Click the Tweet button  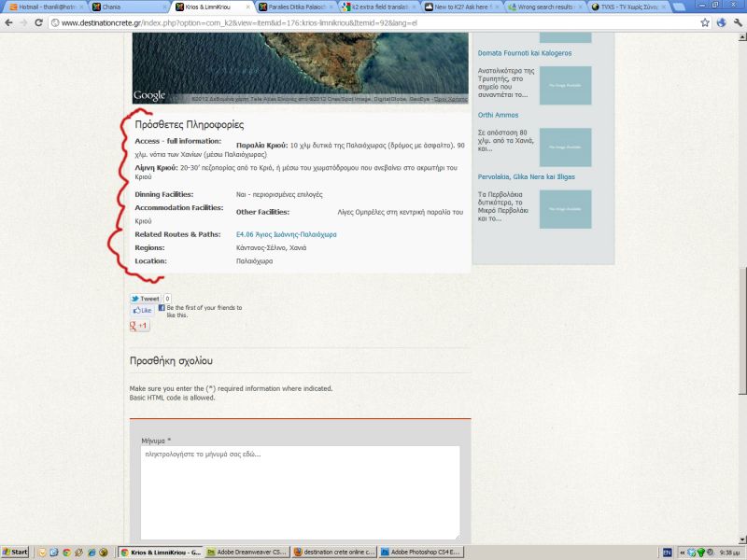click(x=146, y=299)
